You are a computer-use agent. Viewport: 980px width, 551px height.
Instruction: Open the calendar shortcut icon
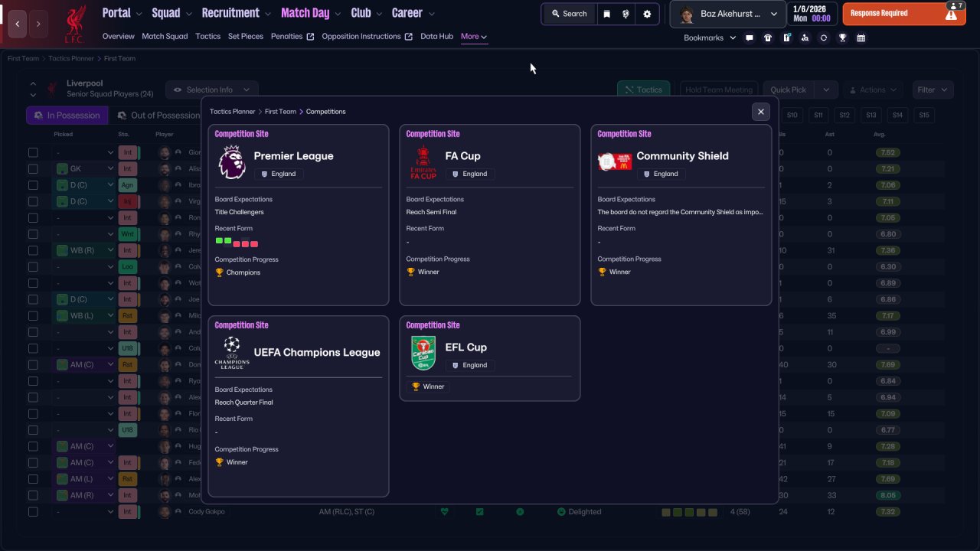(x=861, y=37)
